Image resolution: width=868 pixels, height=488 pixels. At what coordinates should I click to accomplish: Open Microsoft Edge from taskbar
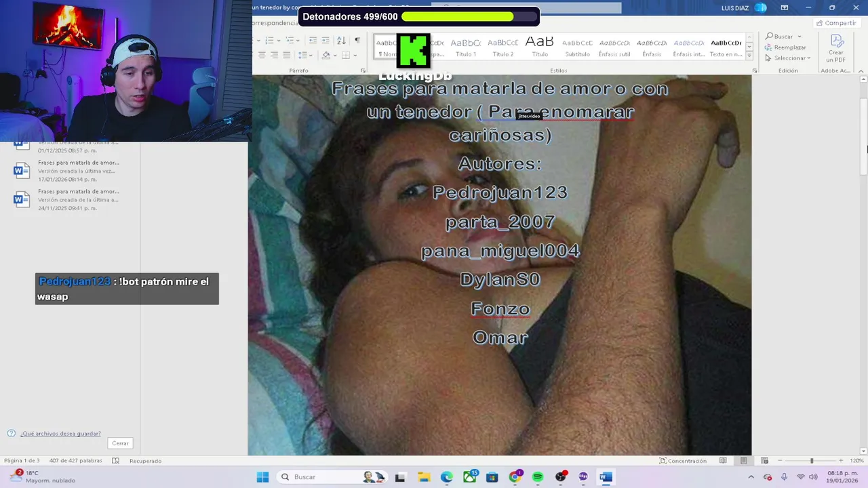[x=446, y=477]
